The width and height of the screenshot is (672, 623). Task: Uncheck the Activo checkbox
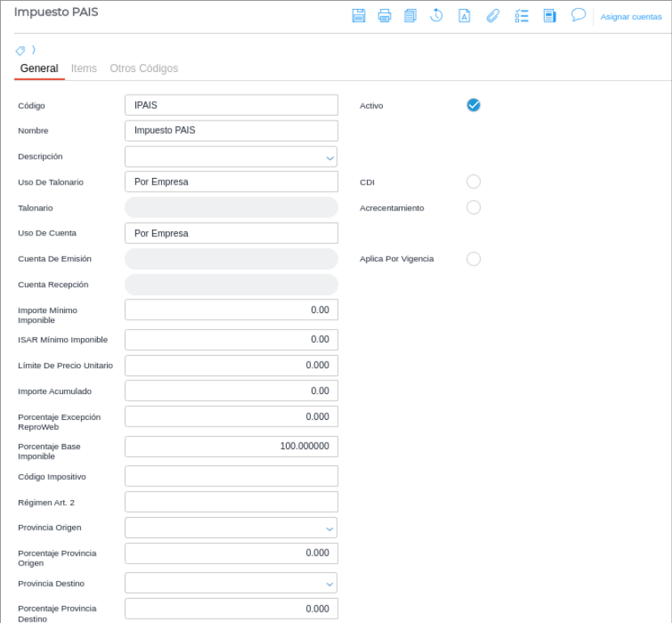point(474,105)
